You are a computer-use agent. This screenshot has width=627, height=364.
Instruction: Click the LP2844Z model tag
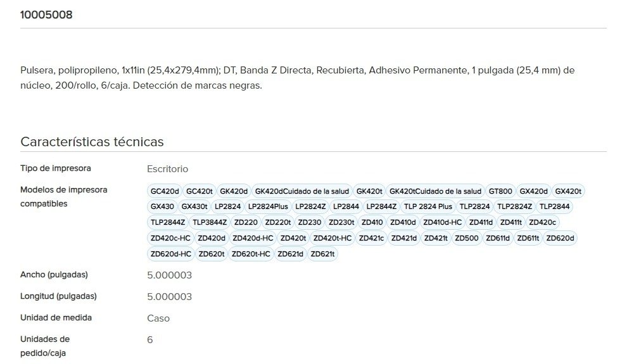point(381,206)
